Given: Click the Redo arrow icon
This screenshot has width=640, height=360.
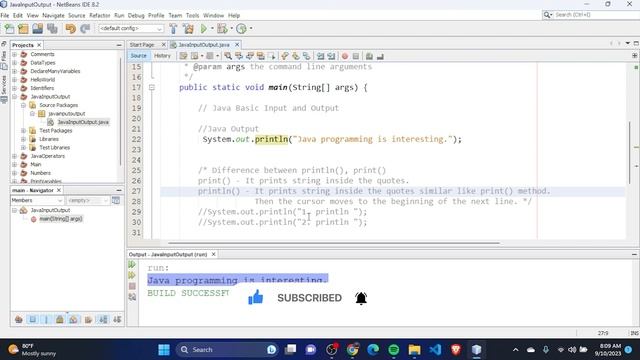Looking at the screenshot, I should [x=85, y=29].
